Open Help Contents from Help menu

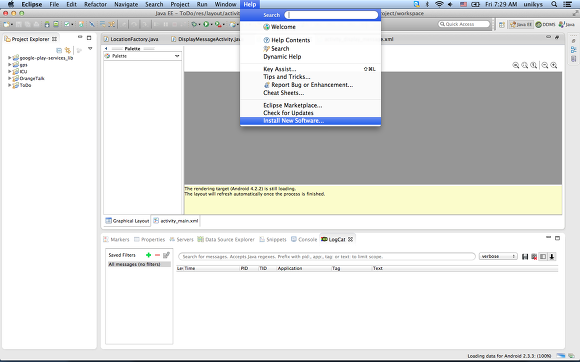tap(310, 40)
